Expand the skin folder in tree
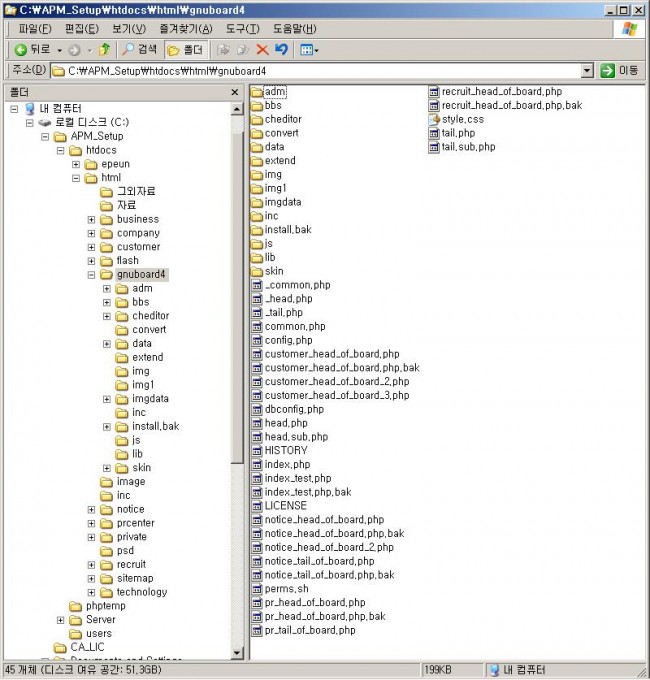Viewport: 650px width, 680px height. point(108,468)
